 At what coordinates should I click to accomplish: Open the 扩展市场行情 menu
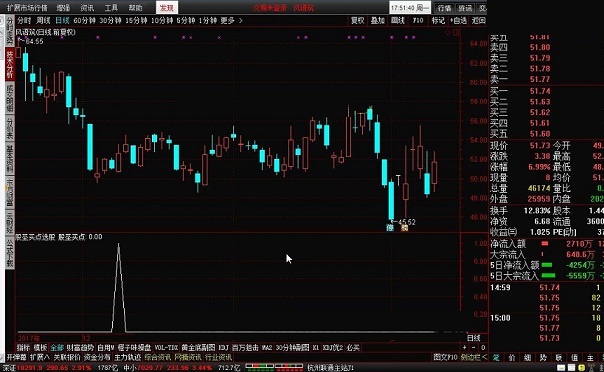coord(27,7)
